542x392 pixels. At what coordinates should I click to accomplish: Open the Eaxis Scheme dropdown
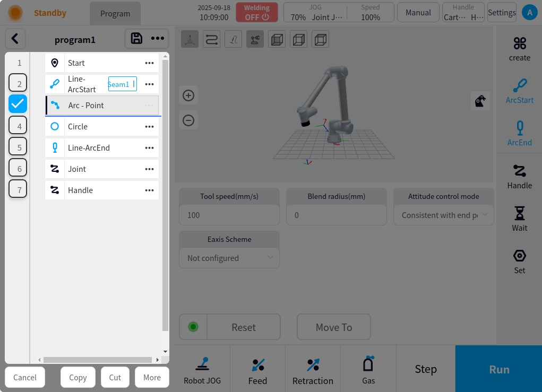pos(229,258)
